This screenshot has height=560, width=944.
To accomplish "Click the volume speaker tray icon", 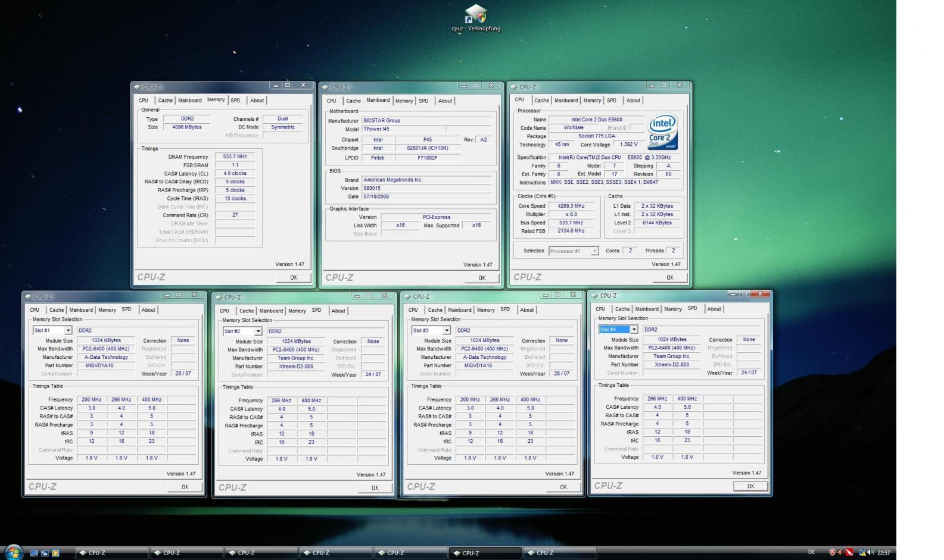I will coord(871,552).
